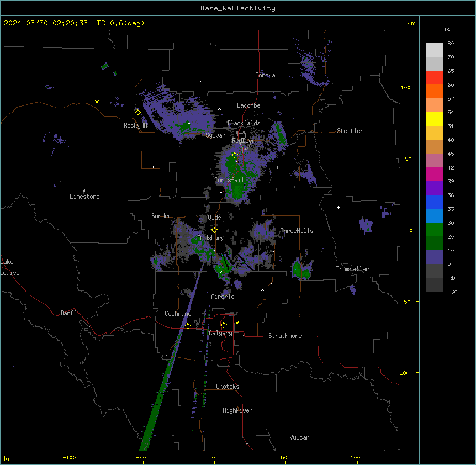Click the RockyMH label
Image resolution: width=476 pixels, height=465 pixels.
pyautogui.click(x=135, y=125)
